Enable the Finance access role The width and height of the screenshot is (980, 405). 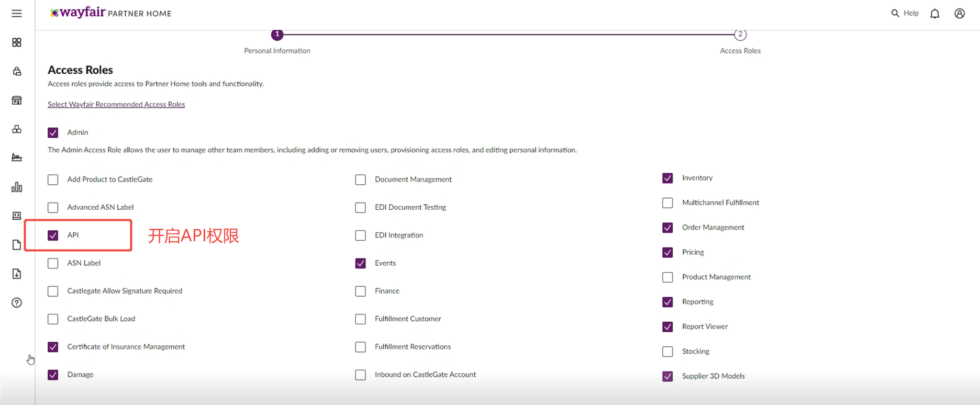coord(360,291)
